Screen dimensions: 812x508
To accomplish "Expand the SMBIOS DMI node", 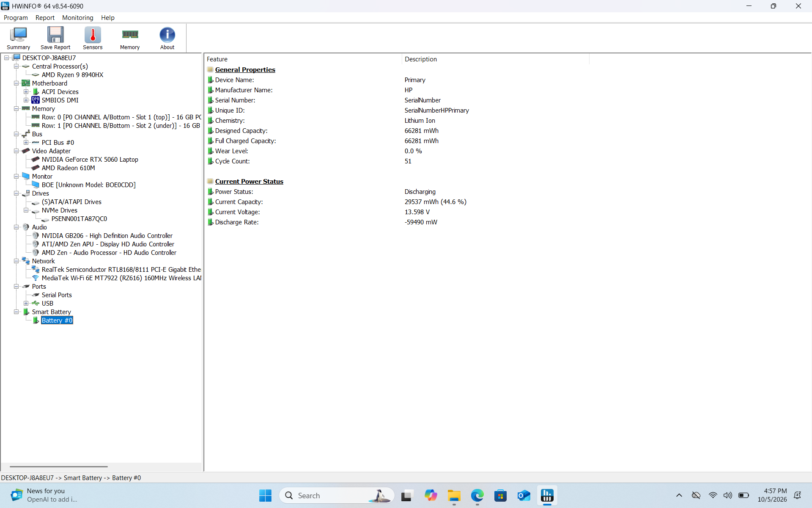I will (26, 100).
